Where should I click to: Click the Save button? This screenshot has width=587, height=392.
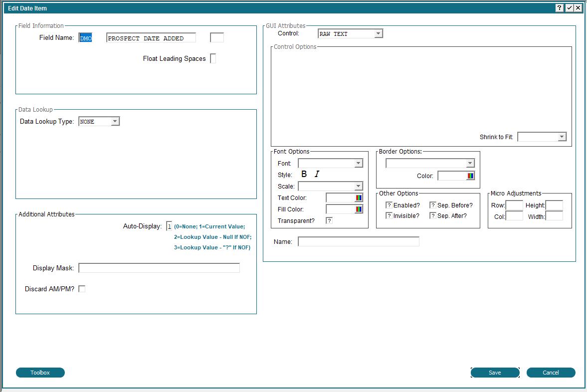click(495, 373)
